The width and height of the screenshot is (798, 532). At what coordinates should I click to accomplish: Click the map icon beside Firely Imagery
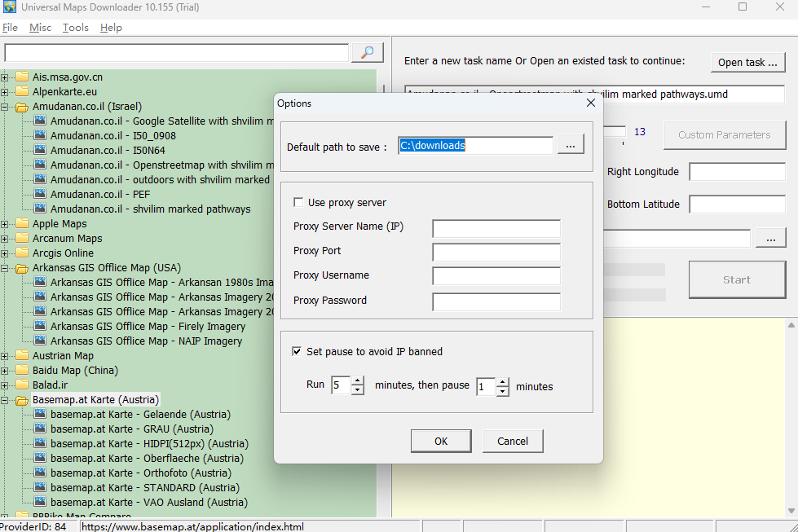point(39,326)
